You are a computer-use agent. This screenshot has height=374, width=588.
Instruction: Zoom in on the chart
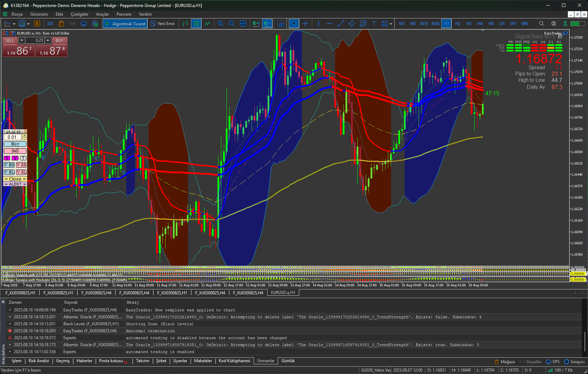click(221, 24)
